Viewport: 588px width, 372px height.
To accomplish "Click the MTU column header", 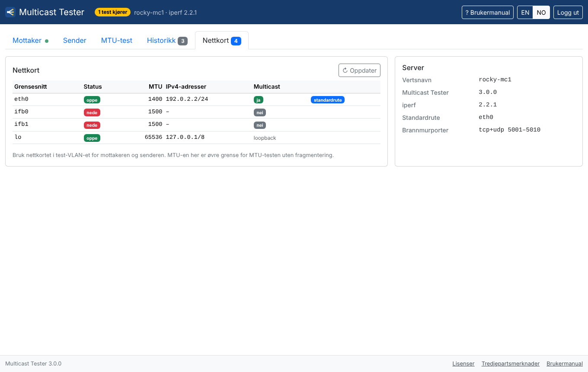I will 155,87.
